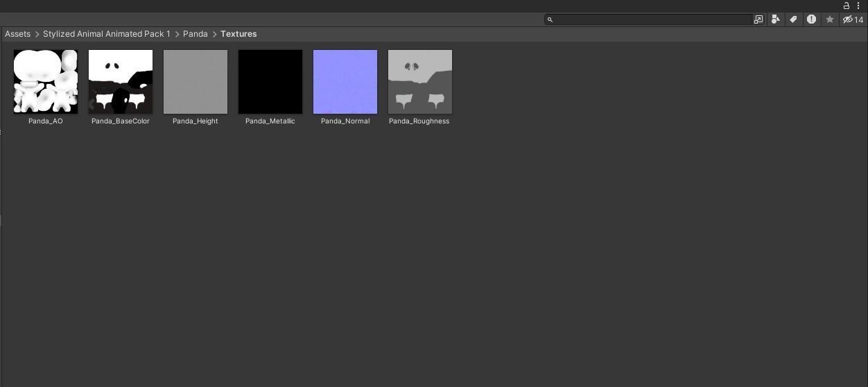Click the Panda_BaseColor file name label
868x387 pixels.
(x=121, y=121)
